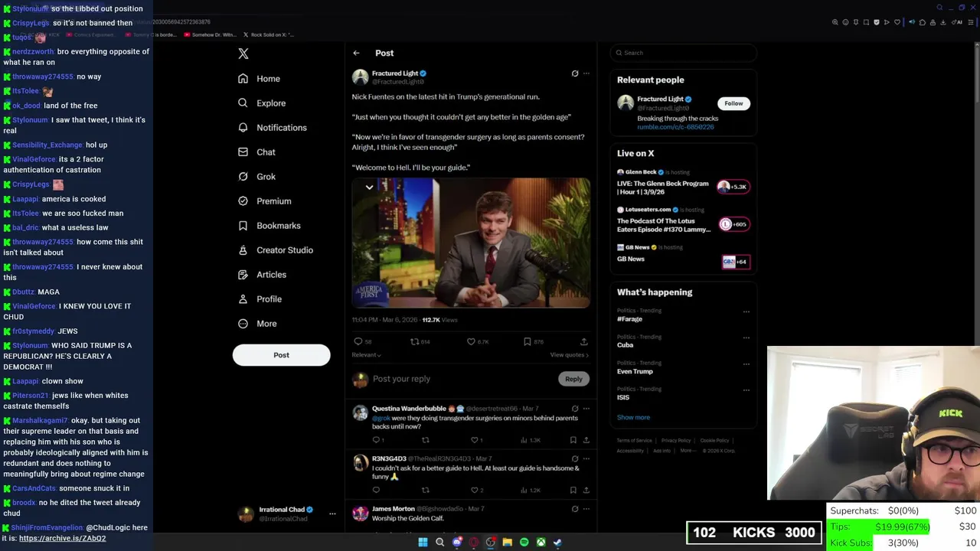Click Grok icon on James Morton's reply
This screenshot has height=551, width=980.
point(575,509)
